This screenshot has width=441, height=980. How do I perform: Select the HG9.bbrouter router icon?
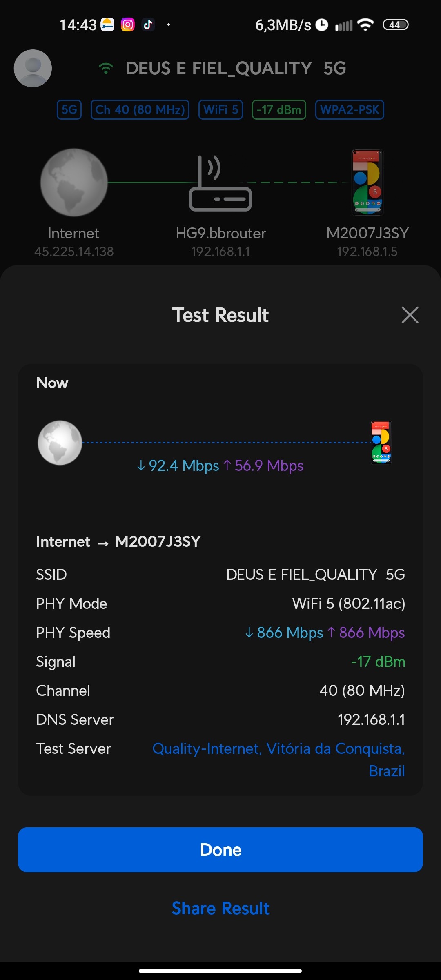(x=220, y=183)
